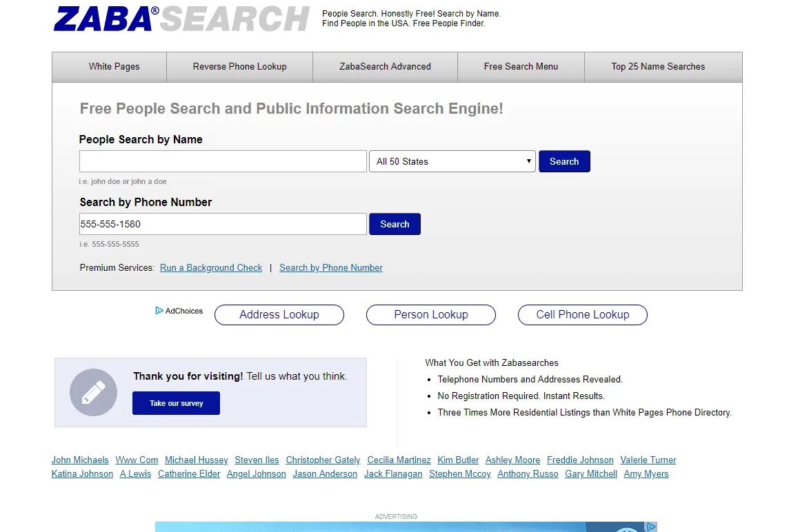Click 'What You Get with Zabasearches' text
The height and width of the screenshot is (532, 798).
tap(492, 362)
